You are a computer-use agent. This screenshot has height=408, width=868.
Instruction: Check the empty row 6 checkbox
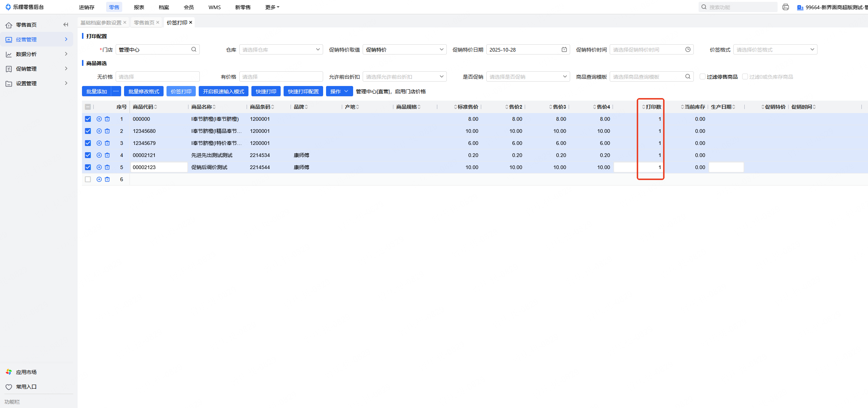coord(88,179)
